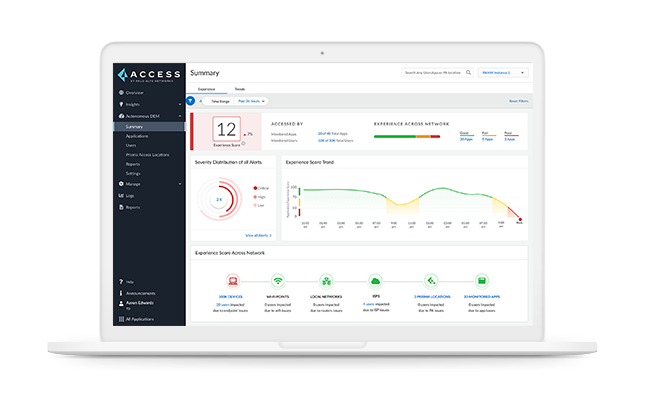
Task: Click the red Devices laptop icon
Action: 233,281
